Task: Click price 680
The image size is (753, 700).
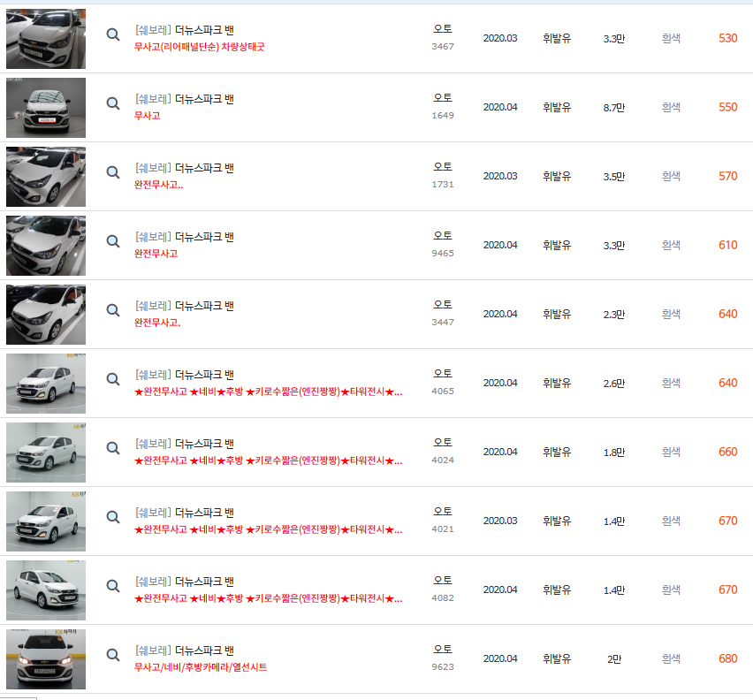Action: point(728,658)
